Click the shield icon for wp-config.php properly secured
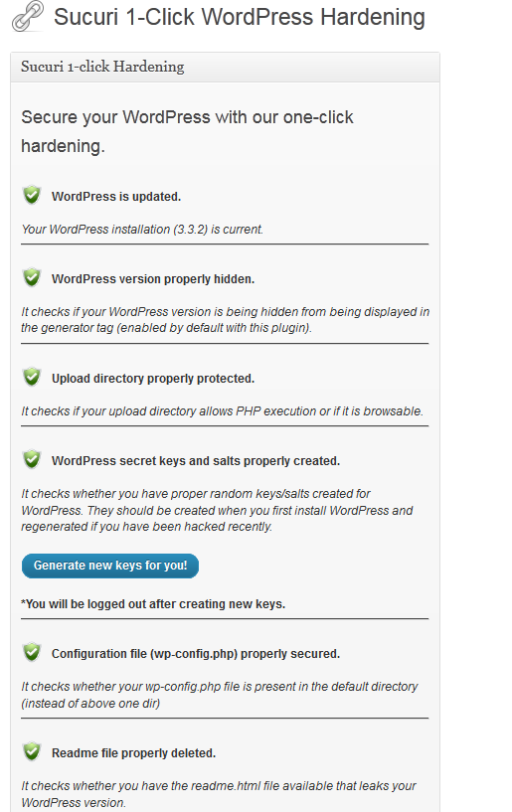The width and height of the screenshot is (512, 812). coord(32,652)
